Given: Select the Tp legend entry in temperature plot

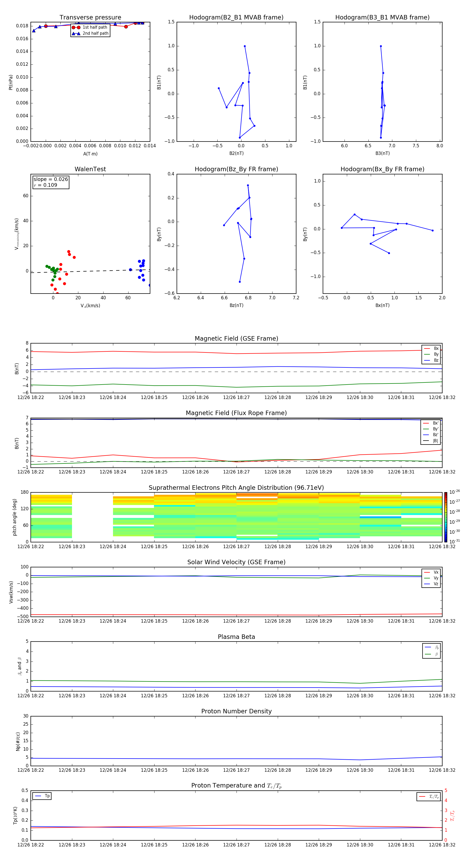Looking at the screenshot, I should point(42,796).
